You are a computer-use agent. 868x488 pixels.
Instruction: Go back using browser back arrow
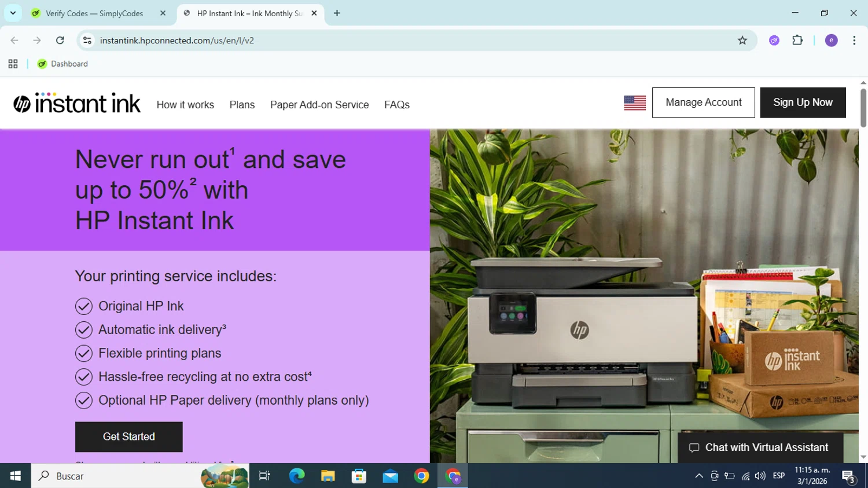(x=14, y=41)
